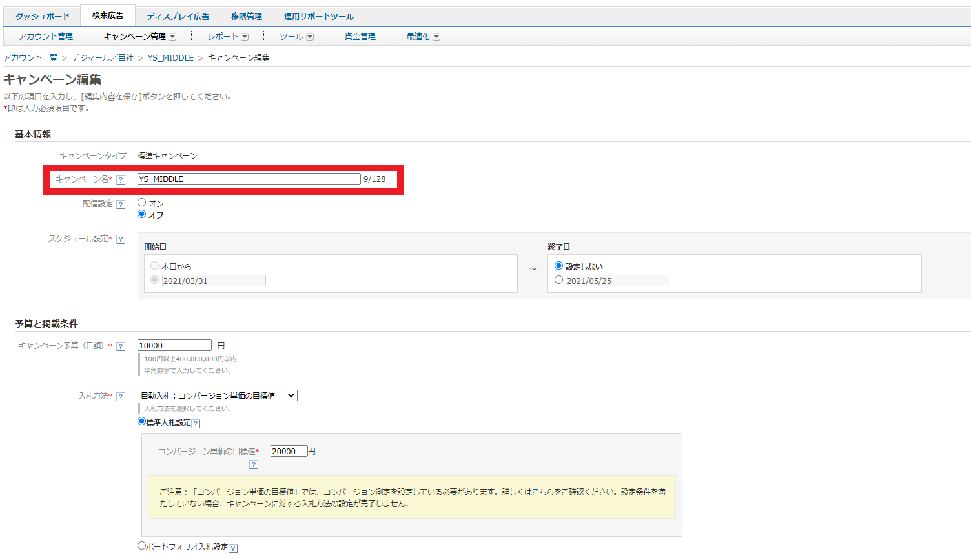Click the YS_MIDDLE breadcrumb link

tap(170, 58)
